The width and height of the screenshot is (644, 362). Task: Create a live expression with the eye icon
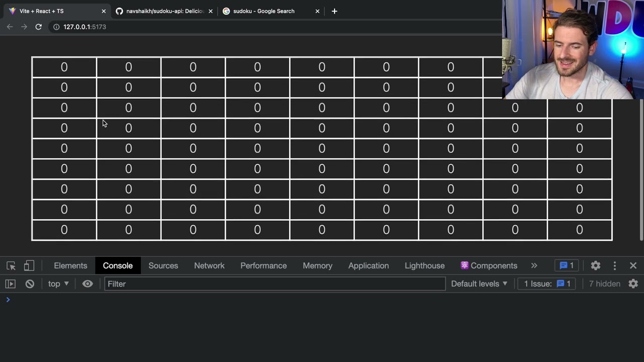pyautogui.click(x=88, y=284)
